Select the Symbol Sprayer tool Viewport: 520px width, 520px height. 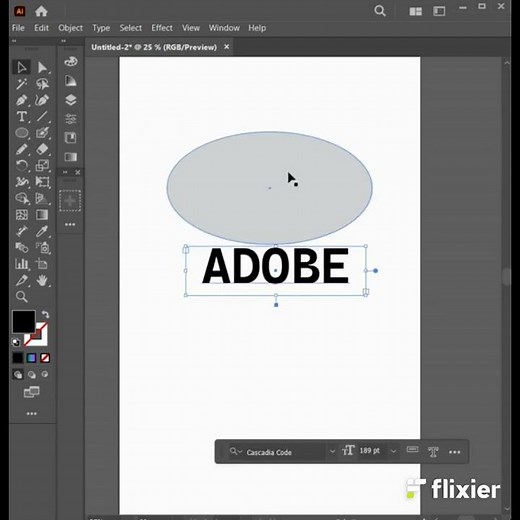click(42, 247)
